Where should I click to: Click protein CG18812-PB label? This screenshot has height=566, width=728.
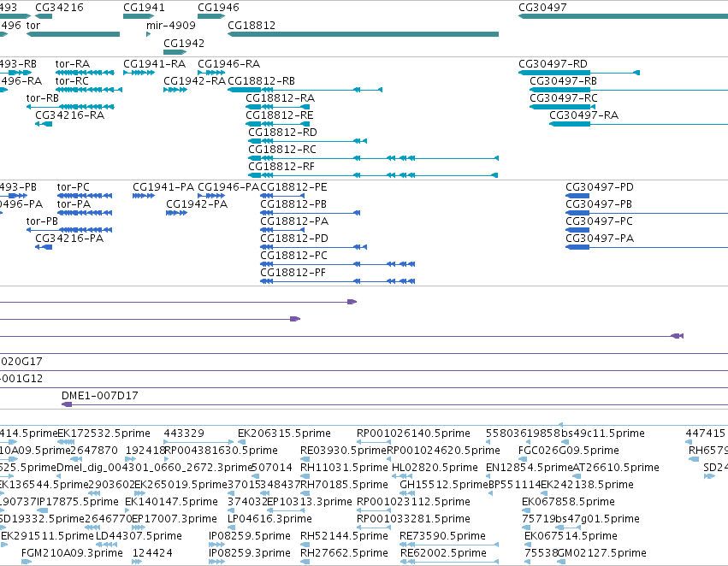point(293,204)
